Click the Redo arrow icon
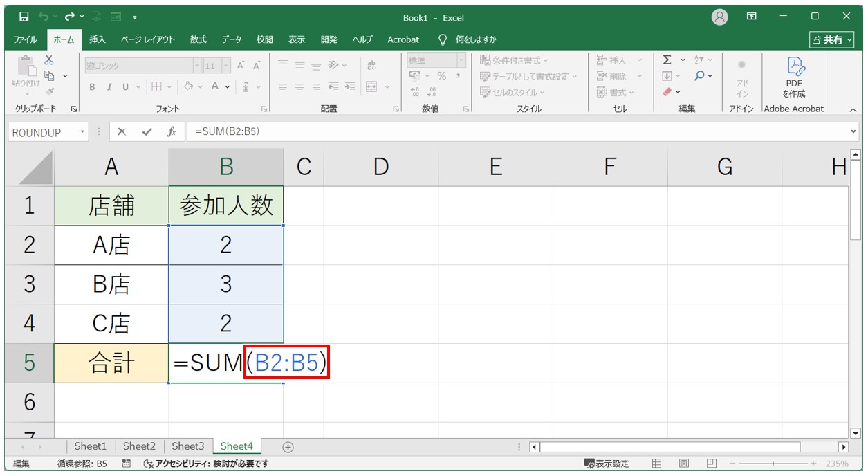 69,17
